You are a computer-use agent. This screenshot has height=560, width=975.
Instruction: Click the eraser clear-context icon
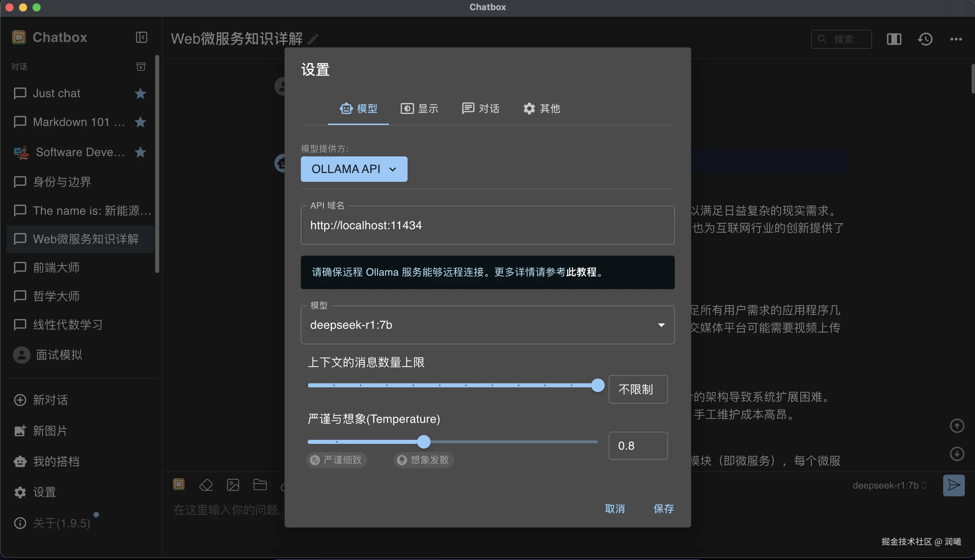[x=206, y=485]
